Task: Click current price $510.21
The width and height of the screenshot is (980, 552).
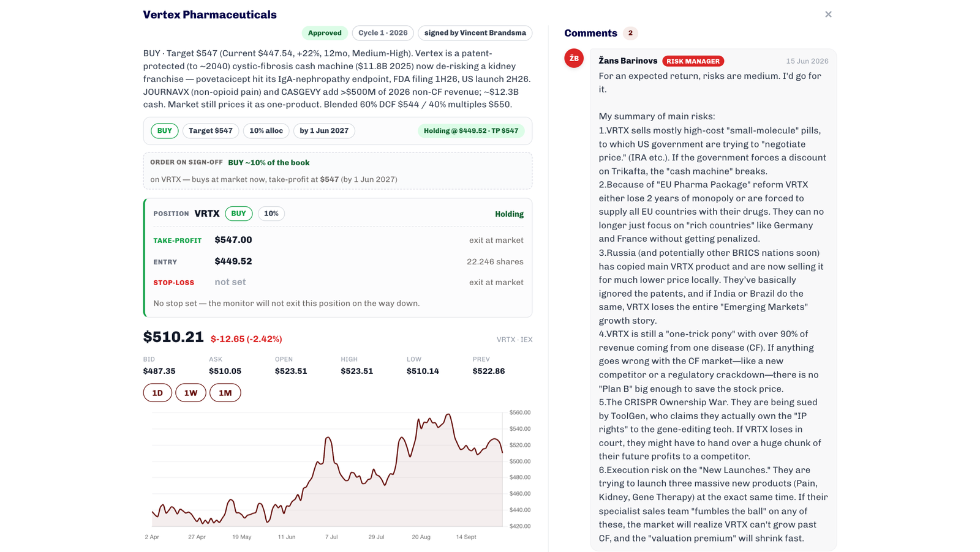Action: tap(173, 337)
